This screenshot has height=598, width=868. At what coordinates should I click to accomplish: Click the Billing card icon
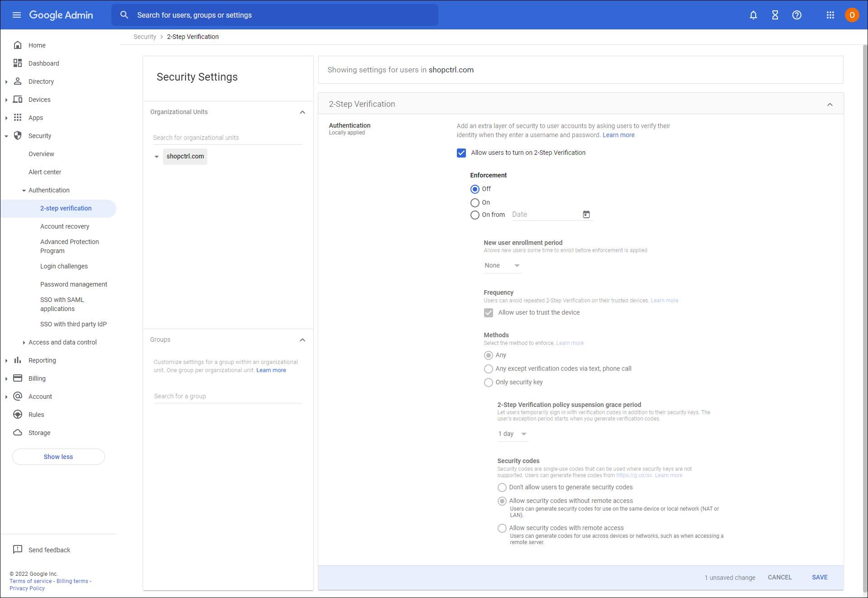(18, 378)
